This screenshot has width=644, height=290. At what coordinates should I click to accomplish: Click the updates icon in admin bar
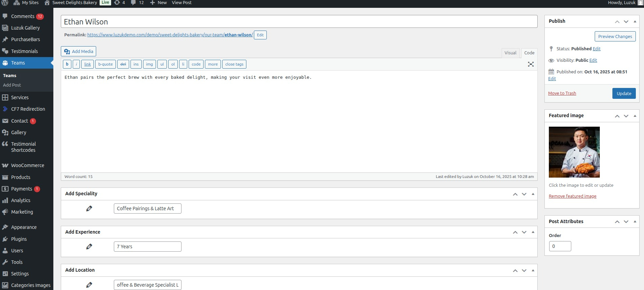tap(117, 3)
